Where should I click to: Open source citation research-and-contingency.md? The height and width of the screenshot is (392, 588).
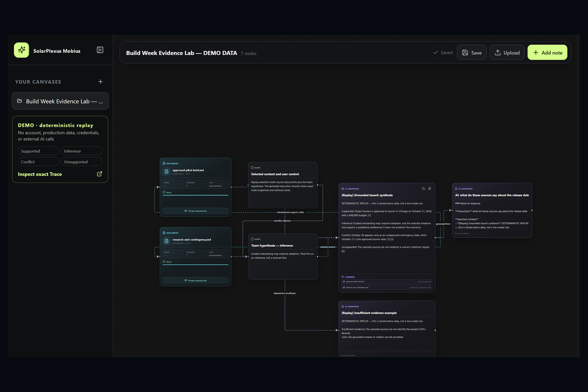coord(387,287)
